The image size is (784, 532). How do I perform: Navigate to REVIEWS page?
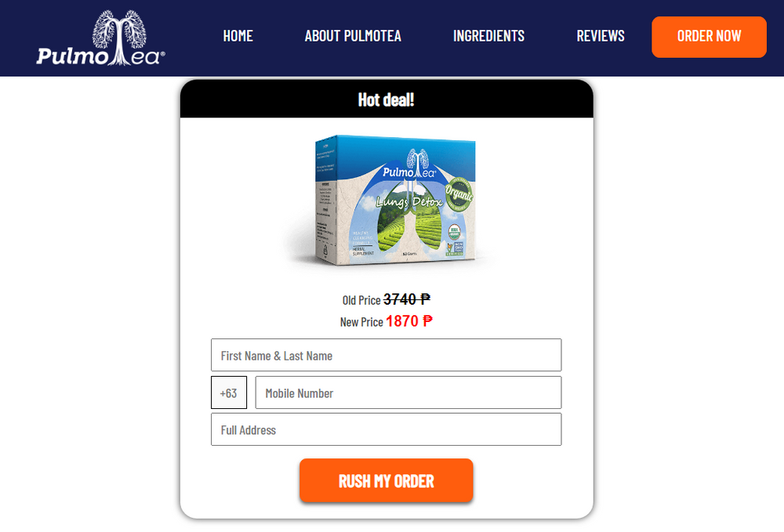(601, 36)
